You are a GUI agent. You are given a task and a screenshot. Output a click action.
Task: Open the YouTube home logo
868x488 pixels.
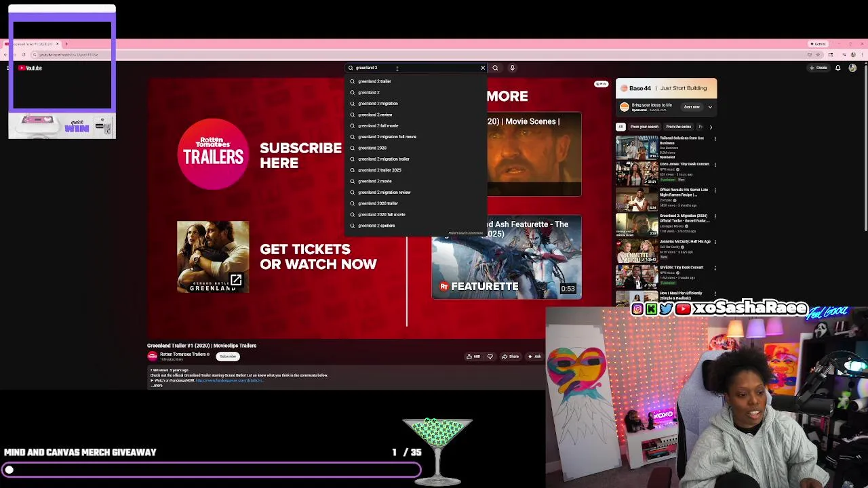[30, 68]
